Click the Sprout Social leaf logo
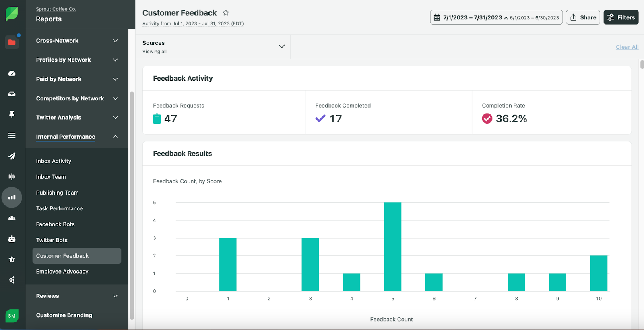Image resolution: width=644 pixels, height=330 pixels. coord(12,14)
